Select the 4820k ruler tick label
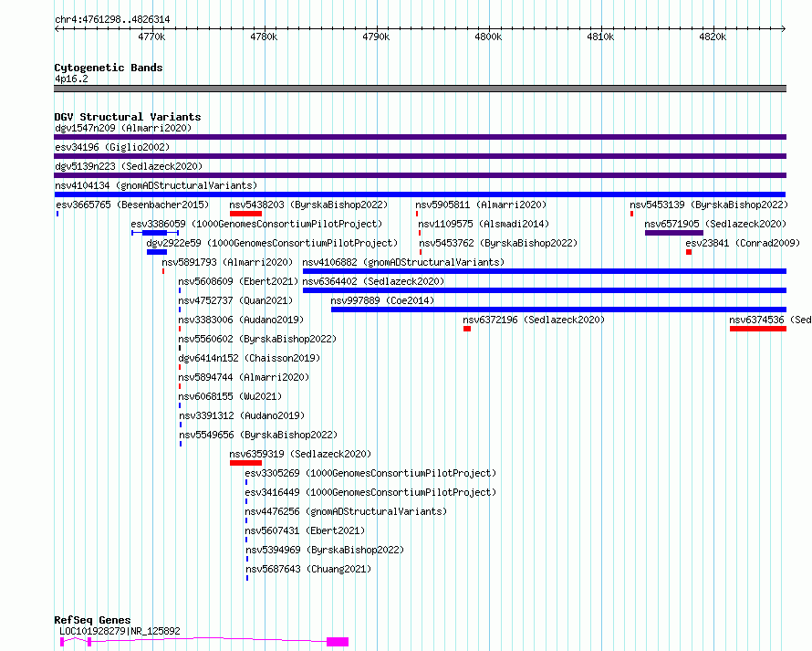 point(713,37)
